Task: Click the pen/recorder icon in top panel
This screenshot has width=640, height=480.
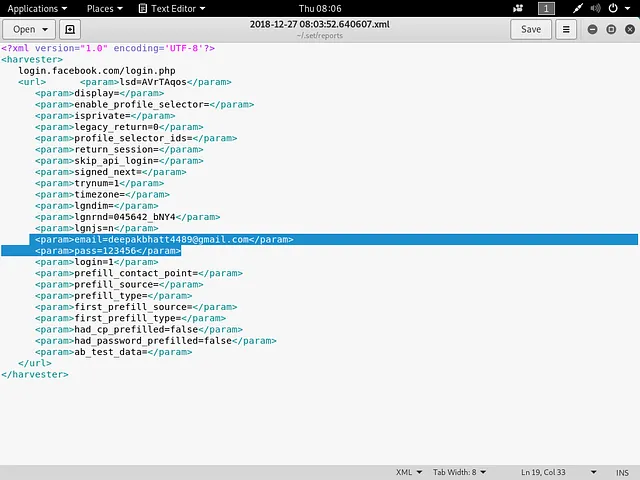Action: coord(577,8)
